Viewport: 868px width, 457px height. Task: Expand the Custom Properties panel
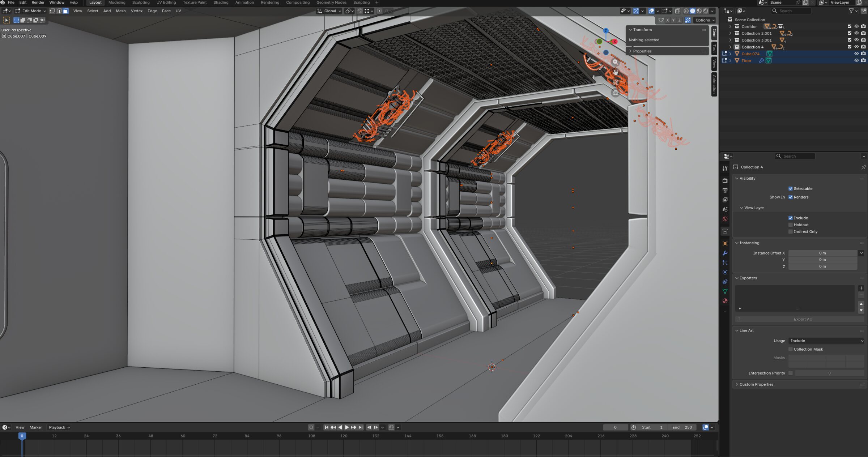click(737, 384)
